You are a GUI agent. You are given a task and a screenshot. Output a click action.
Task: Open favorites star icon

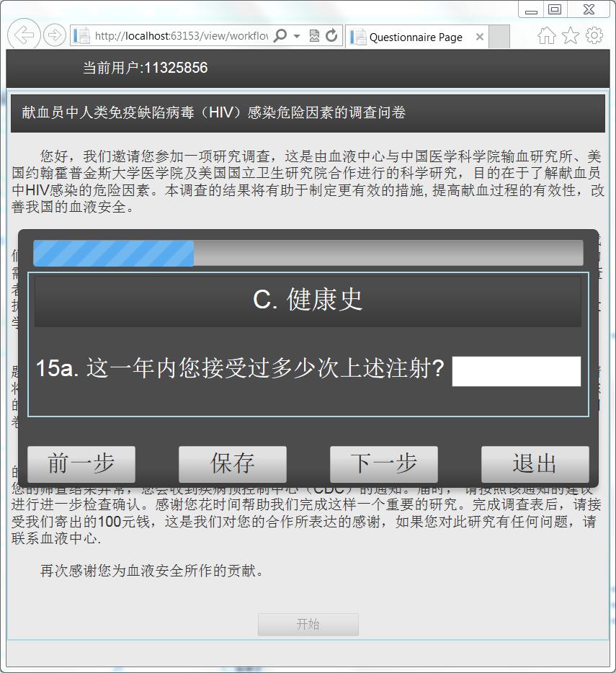point(571,35)
